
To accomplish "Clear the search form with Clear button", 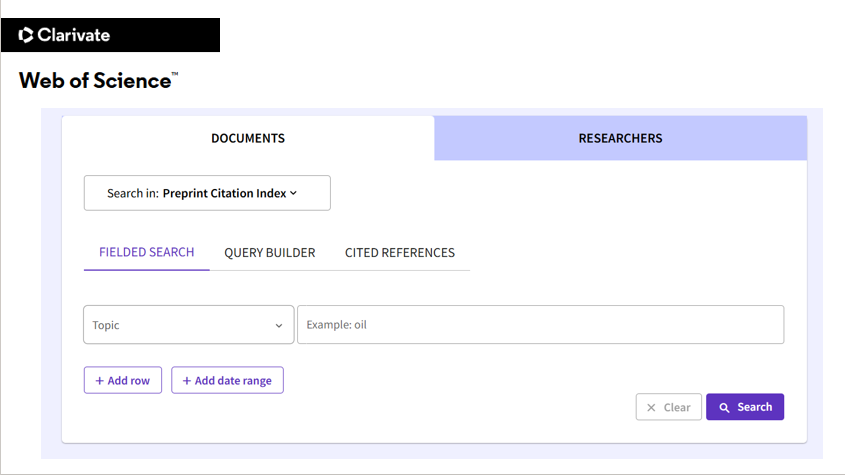I will pos(669,407).
